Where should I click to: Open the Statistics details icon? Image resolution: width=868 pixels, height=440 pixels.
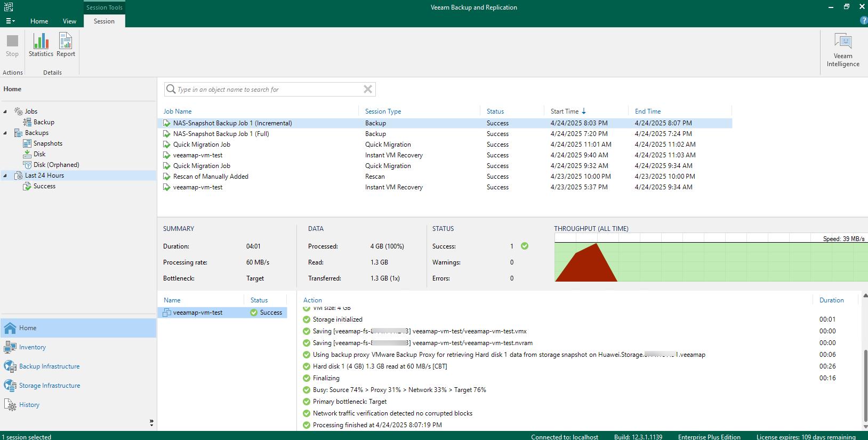(x=41, y=41)
